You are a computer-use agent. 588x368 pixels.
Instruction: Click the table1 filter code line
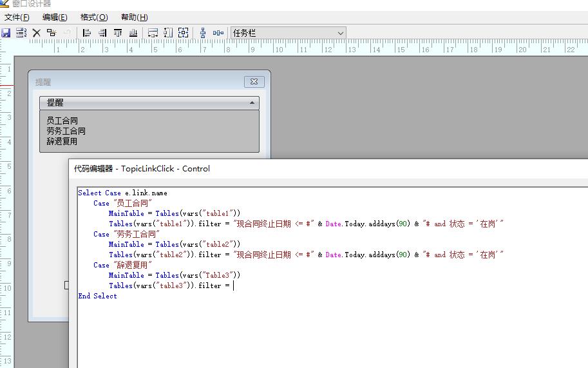(x=306, y=224)
